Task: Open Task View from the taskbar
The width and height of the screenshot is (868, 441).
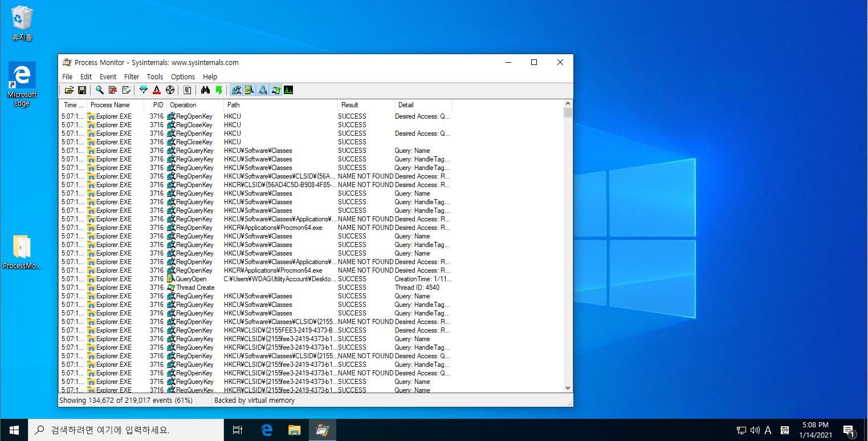Action: tap(238, 430)
